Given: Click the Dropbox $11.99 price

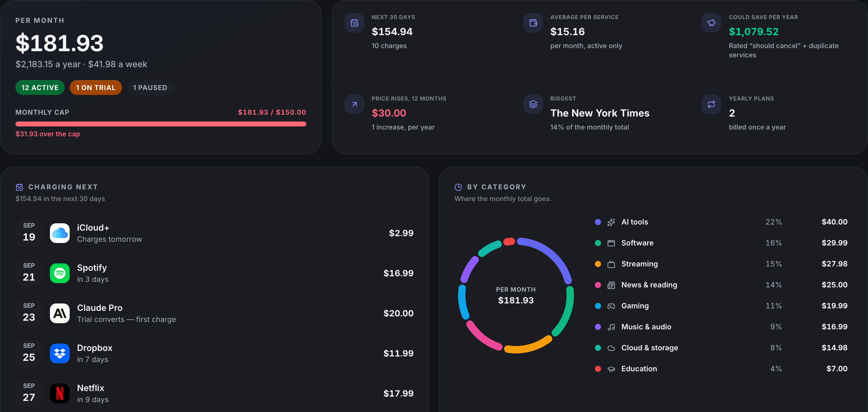Looking at the screenshot, I should [x=398, y=353].
